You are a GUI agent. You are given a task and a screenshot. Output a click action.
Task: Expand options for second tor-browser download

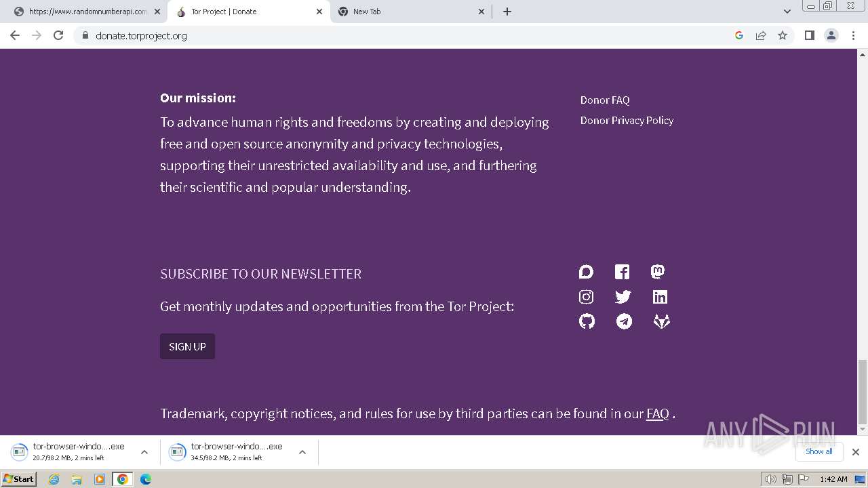tap(302, 452)
